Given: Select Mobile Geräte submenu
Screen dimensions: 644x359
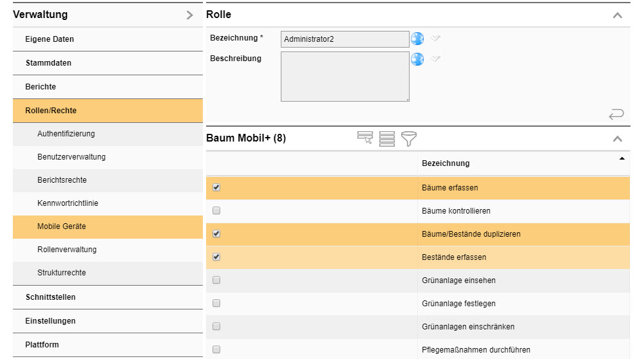Looking at the screenshot, I should pos(108,226).
